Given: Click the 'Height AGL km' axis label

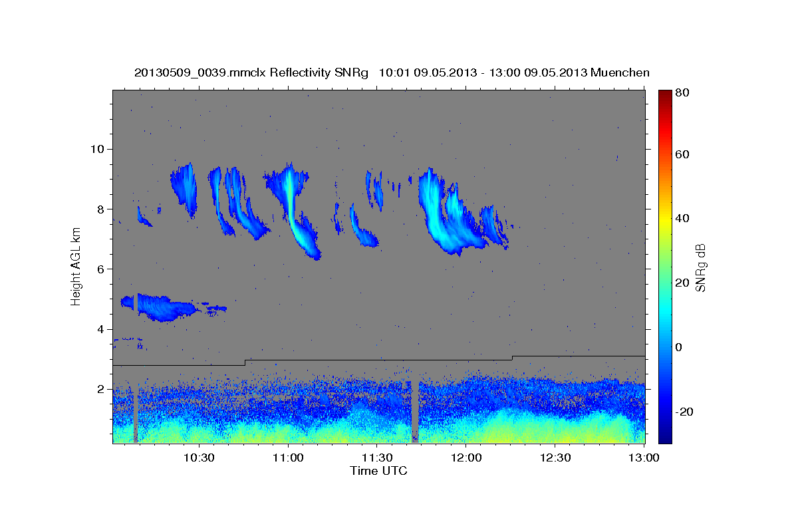Looking at the screenshot, I should (x=76, y=266).
